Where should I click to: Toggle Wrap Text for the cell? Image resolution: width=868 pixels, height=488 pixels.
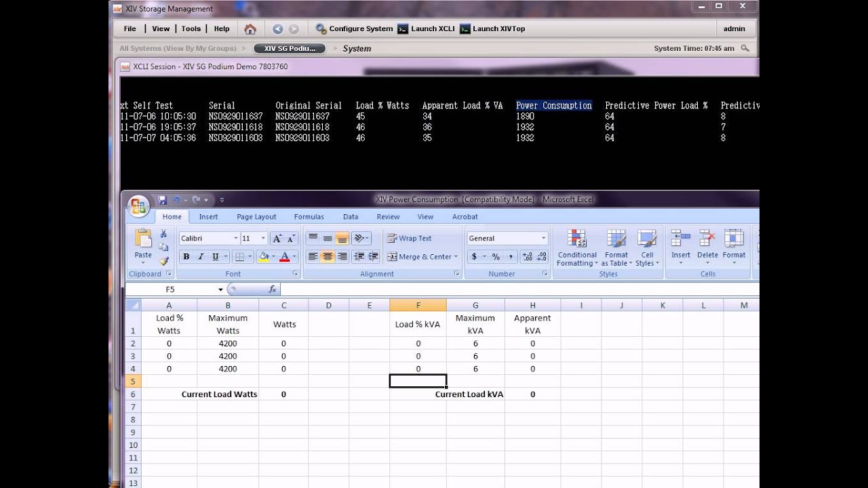[409, 238]
